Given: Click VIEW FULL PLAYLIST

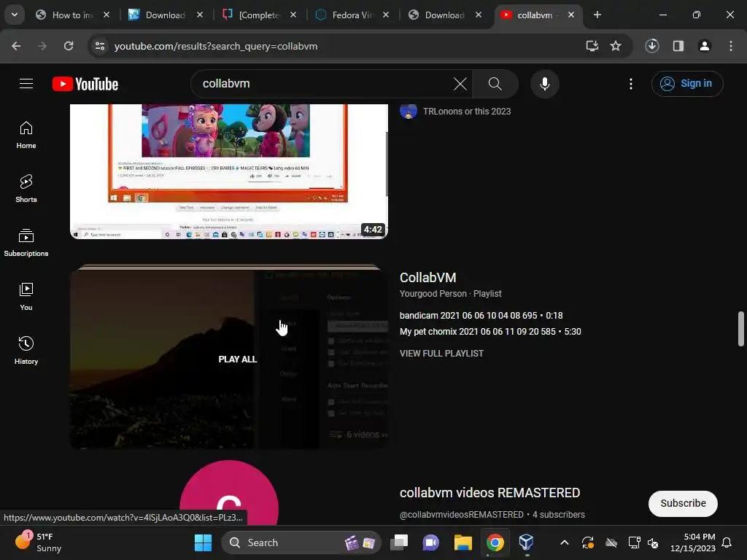Looking at the screenshot, I should [x=441, y=354].
